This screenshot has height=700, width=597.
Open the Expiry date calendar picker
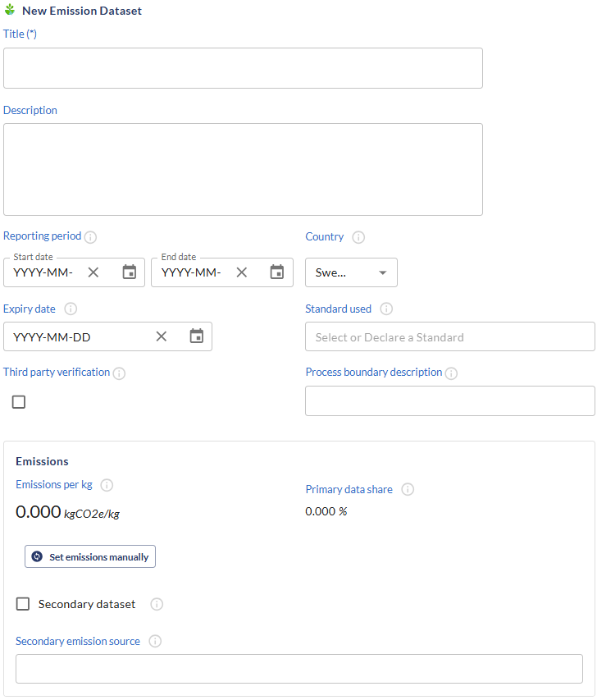click(196, 336)
